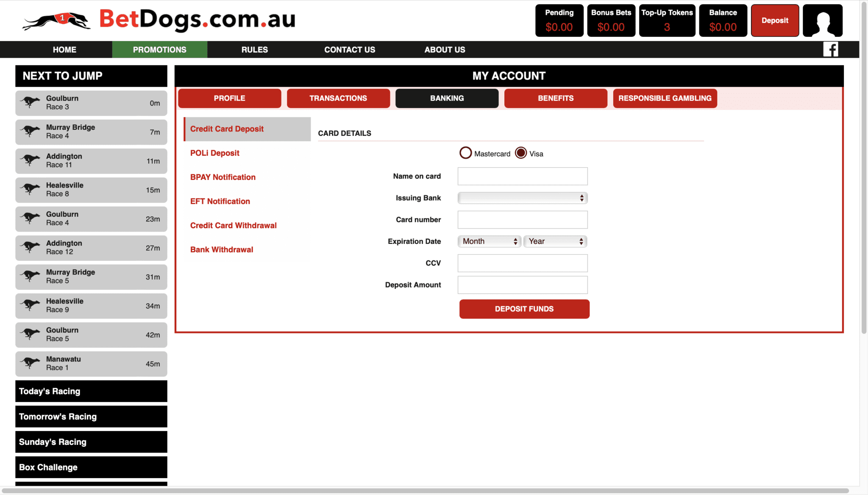
Task: Click the Deposit Amount field
Action: coord(523,285)
